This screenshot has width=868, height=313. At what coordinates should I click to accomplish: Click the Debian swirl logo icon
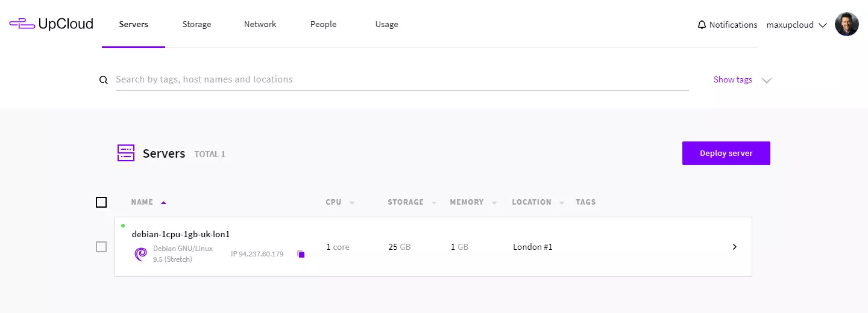point(140,254)
